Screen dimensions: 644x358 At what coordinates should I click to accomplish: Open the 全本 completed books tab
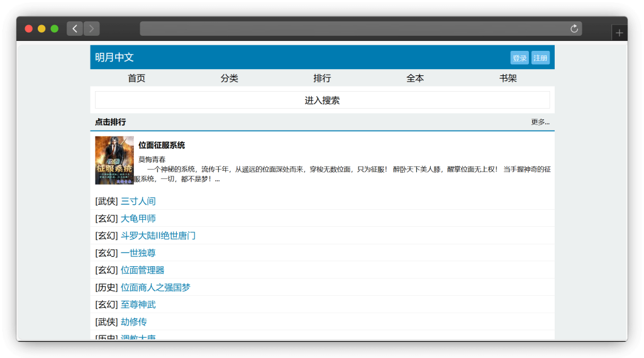(x=415, y=78)
